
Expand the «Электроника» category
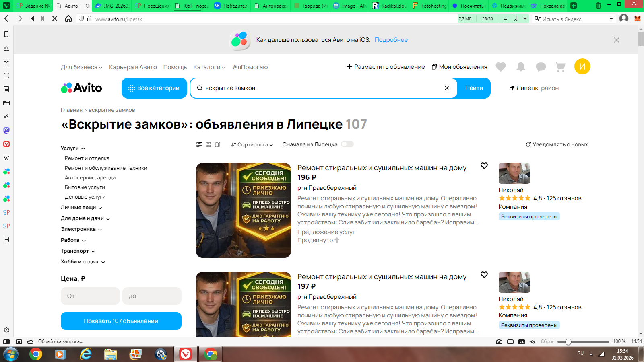pyautogui.click(x=81, y=229)
